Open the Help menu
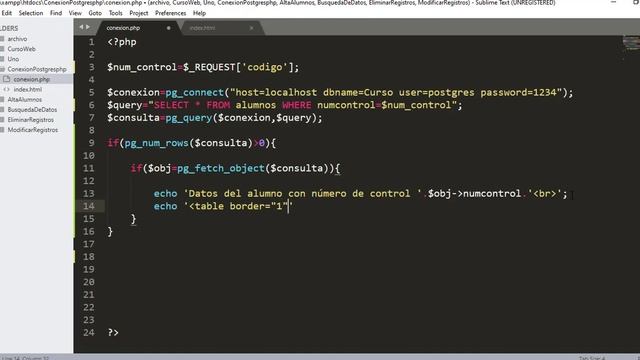 [199, 13]
